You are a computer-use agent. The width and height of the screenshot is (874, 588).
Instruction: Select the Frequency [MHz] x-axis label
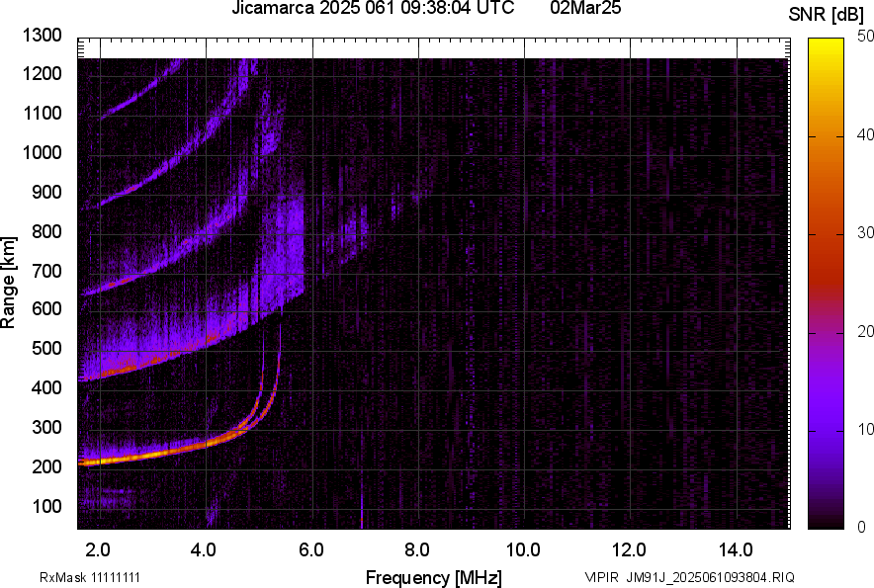tap(433, 577)
